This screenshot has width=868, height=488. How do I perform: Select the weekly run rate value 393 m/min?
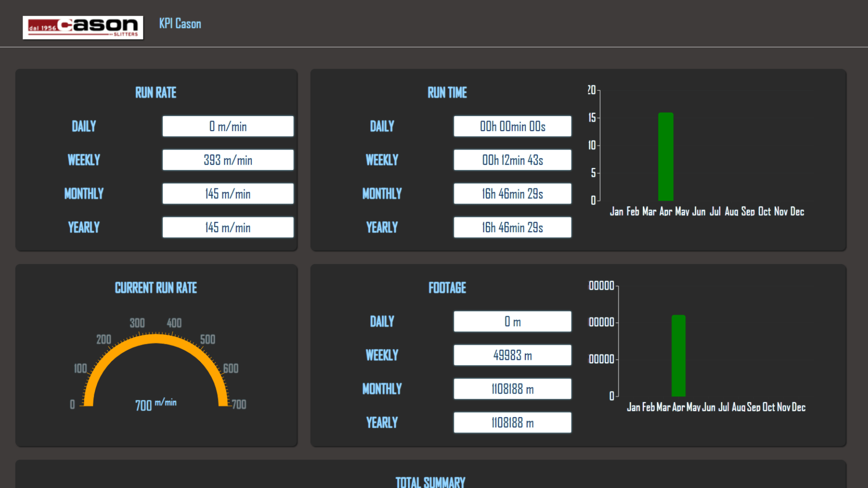click(x=228, y=160)
